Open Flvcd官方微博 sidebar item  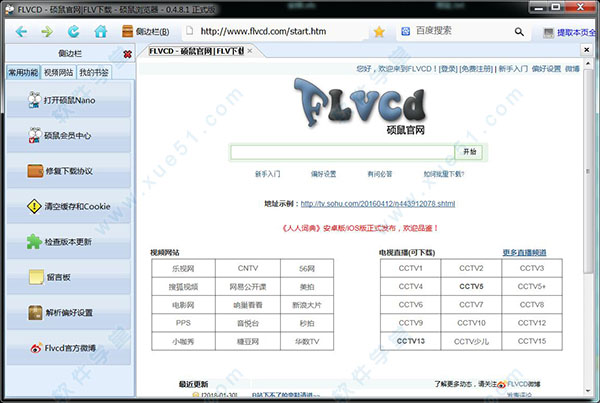click(68, 348)
